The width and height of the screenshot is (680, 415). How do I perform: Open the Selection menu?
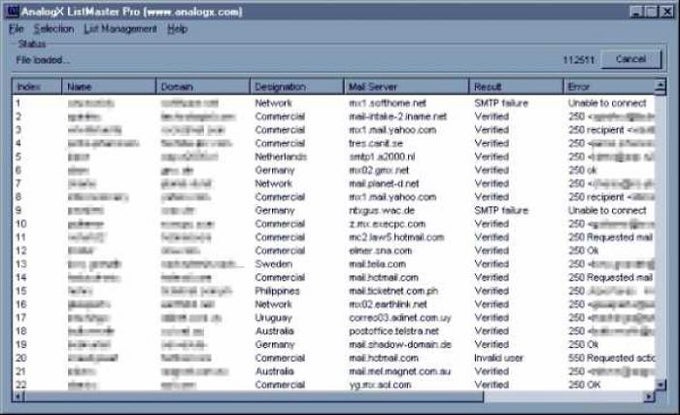54,29
